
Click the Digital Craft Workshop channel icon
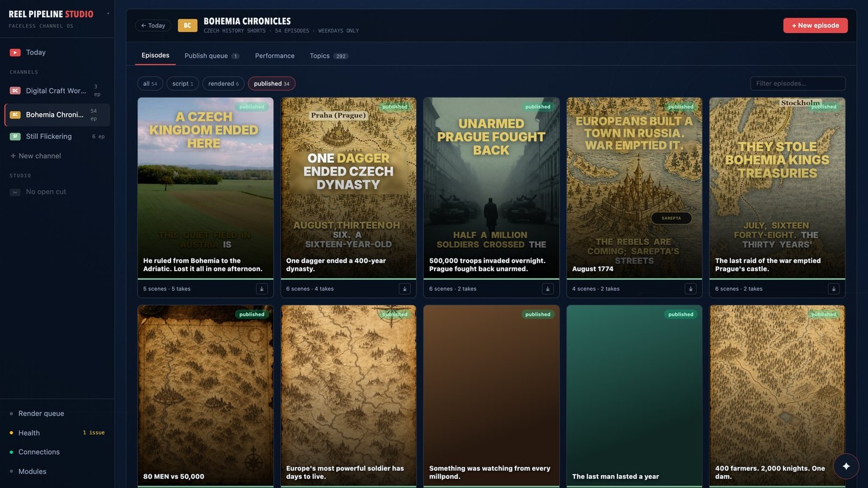[15, 91]
